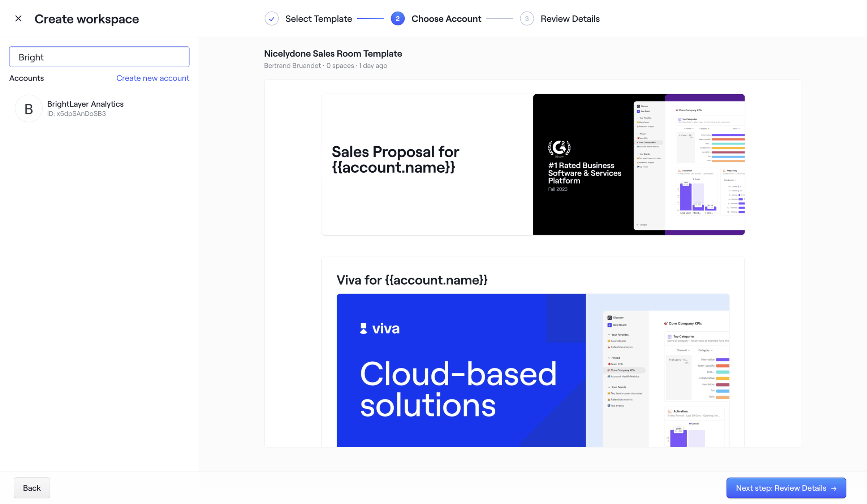Click the G2 laurel badge logo

pos(559,148)
